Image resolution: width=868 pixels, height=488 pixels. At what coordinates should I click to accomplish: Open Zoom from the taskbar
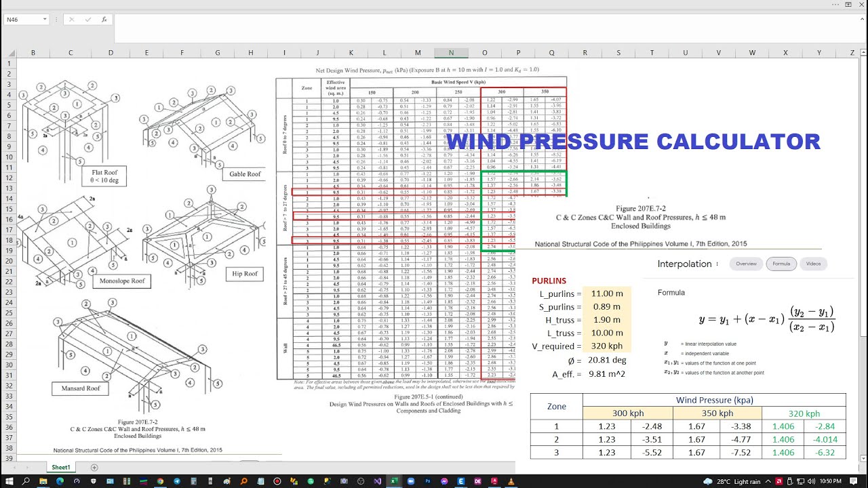coord(411,481)
